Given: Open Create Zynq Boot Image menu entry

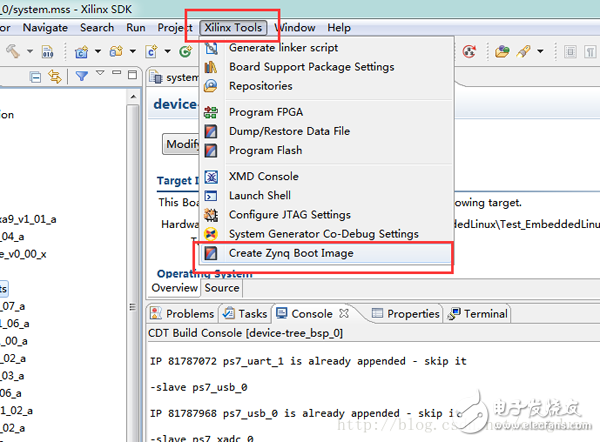Looking at the screenshot, I should (290, 253).
